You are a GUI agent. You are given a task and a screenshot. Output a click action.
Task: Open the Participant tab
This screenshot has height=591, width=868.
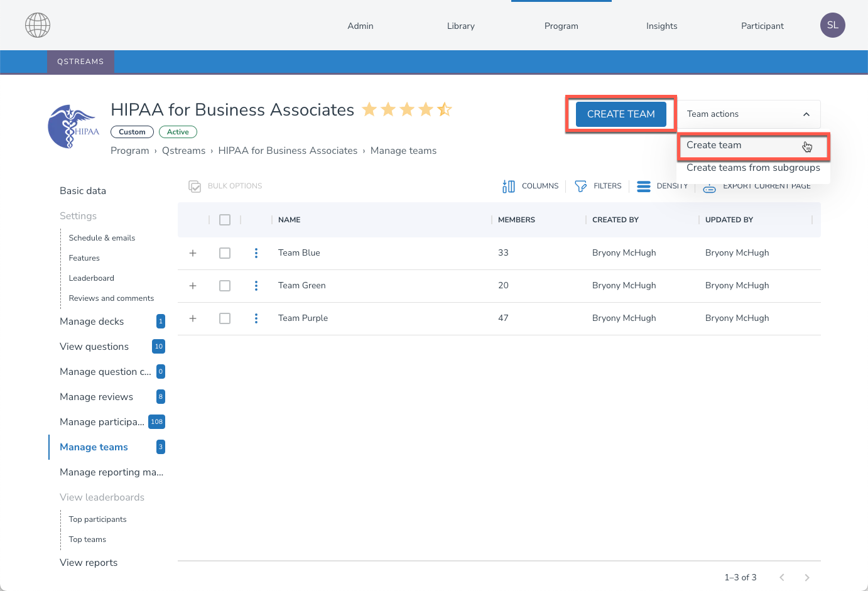pyautogui.click(x=762, y=26)
